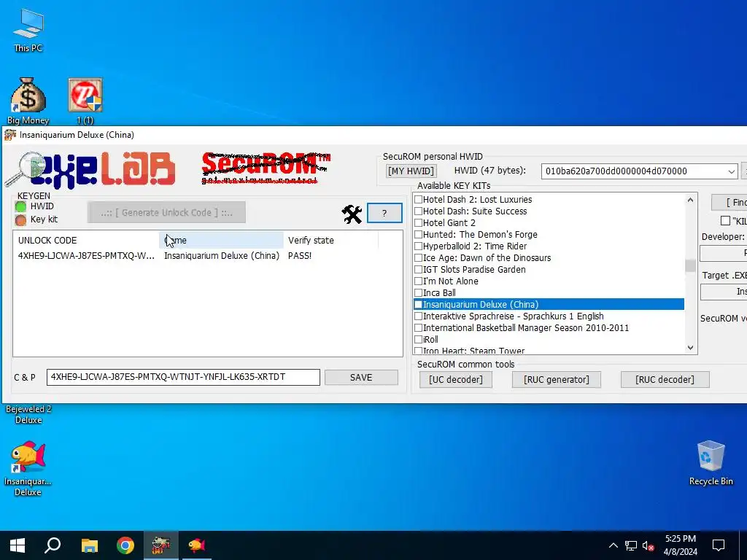Check Inca Ball key kit
The image size is (747, 560).
coord(418,293)
